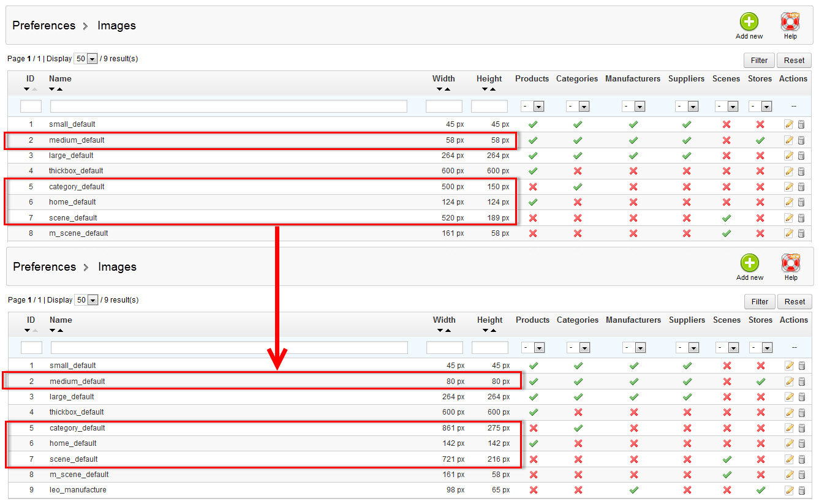This screenshot has height=504, width=819.
Task: Edit the leo_manufacture image type
Action: [x=789, y=490]
